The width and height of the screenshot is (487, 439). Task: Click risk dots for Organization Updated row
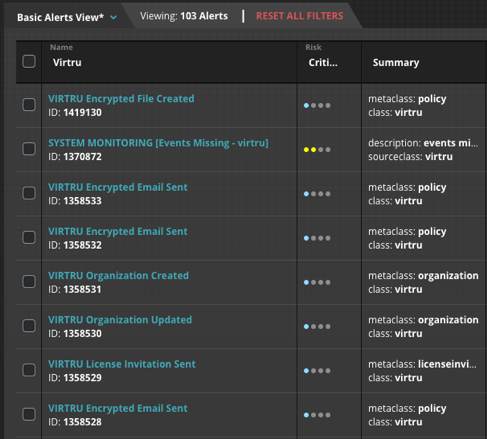click(317, 326)
